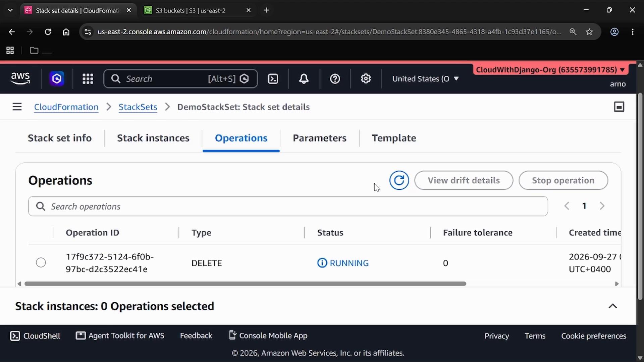
Task: Switch to the Stack instances tab
Action: click(x=153, y=138)
